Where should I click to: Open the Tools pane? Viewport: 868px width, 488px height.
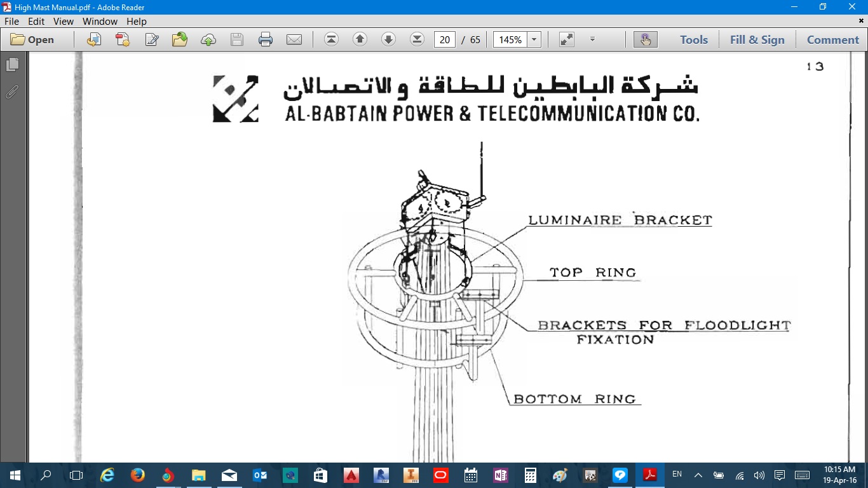click(x=694, y=39)
